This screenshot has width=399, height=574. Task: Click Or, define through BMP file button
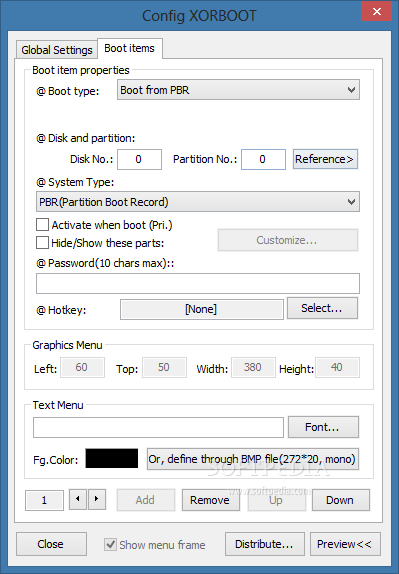coord(253,459)
